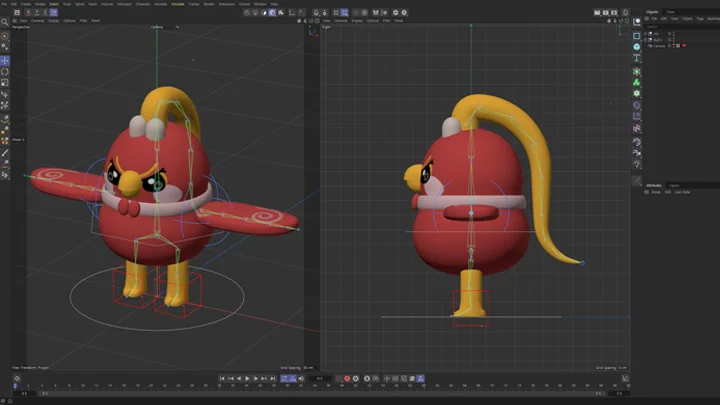The width and height of the screenshot is (720, 405).
Task: Step to previous frame
Action: [x=239, y=378]
